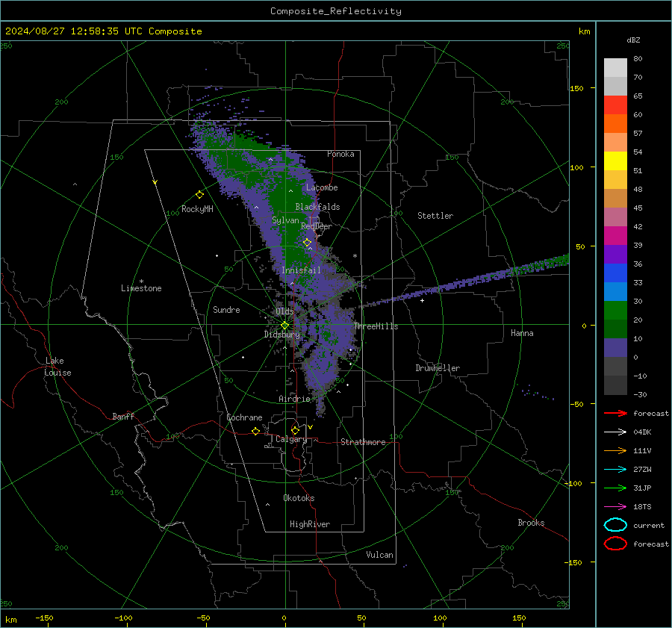Click the dBZ legend heading

(x=633, y=40)
